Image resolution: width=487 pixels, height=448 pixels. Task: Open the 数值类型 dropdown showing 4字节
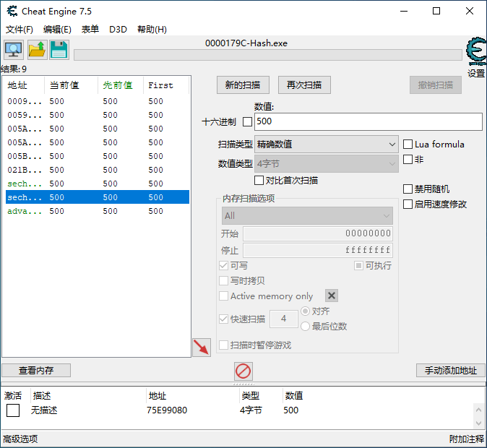pos(327,164)
